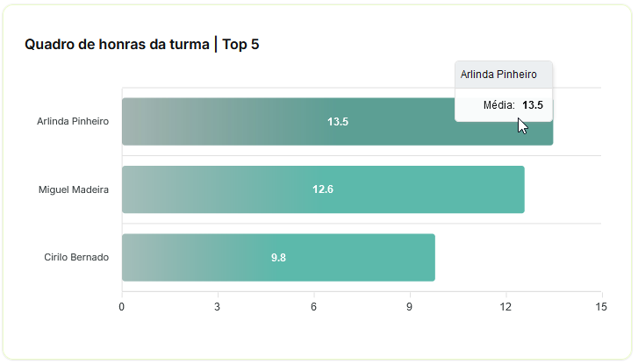Image resolution: width=638 pixels, height=364 pixels.
Task: Click the x-axis tick label 3
Action: [x=218, y=307]
